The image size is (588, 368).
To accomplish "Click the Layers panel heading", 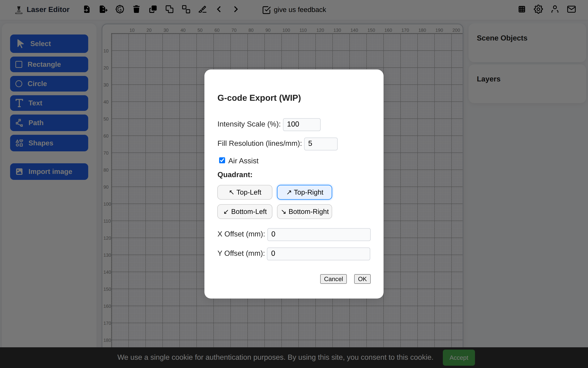I will click(488, 79).
